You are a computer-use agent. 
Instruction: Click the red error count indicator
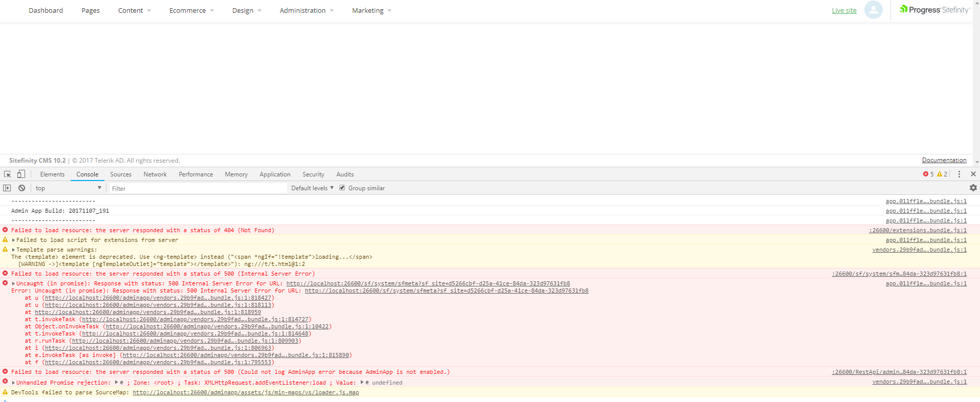point(928,174)
